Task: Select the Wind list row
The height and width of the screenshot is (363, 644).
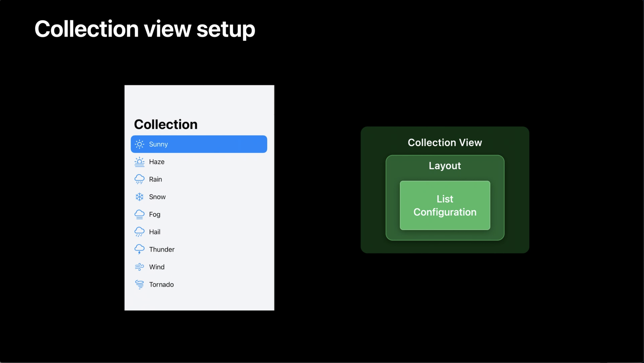Action: coord(199,267)
